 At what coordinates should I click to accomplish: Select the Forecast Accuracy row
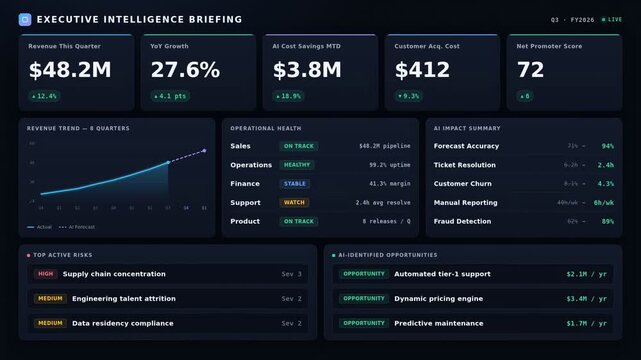pyautogui.click(x=524, y=146)
